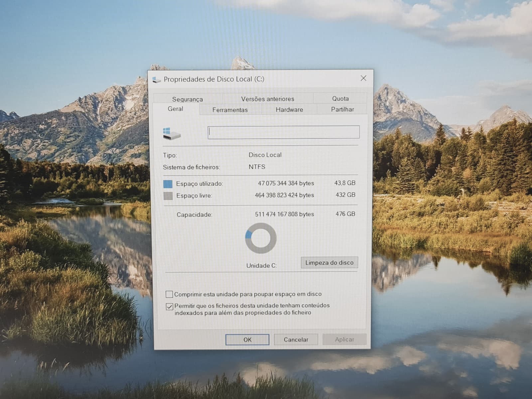Select the Geral tab
532x399 pixels.
pyautogui.click(x=176, y=109)
